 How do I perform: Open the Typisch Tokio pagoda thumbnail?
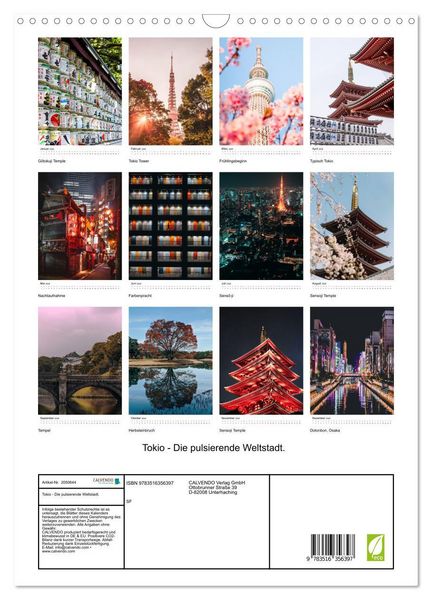click(x=352, y=91)
